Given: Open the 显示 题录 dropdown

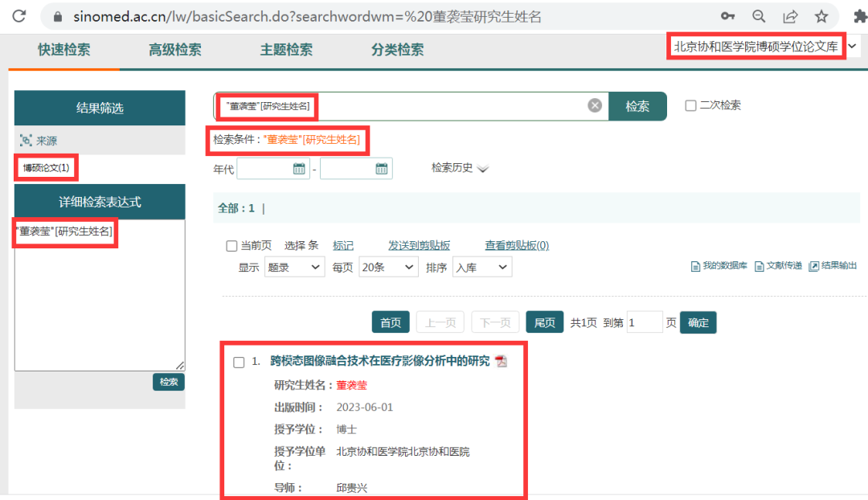Looking at the screenshot, I should pos(294,268).
